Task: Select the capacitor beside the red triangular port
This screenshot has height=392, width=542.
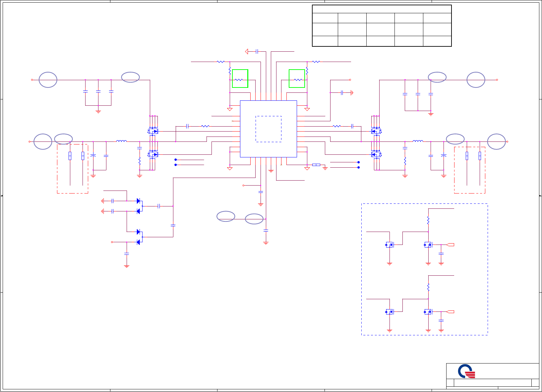Action: point(257,51)
